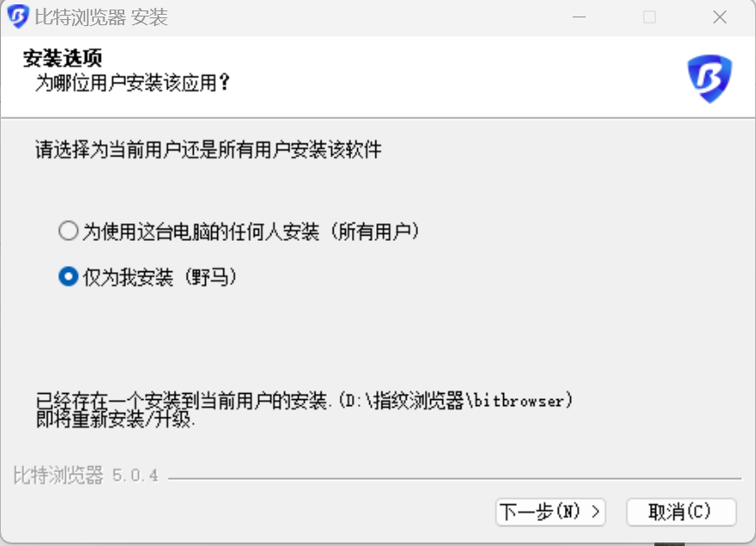The image size is (756, 546).
Task: Click the arrow chevron on 下一步 button
Action: click(595, 511)
